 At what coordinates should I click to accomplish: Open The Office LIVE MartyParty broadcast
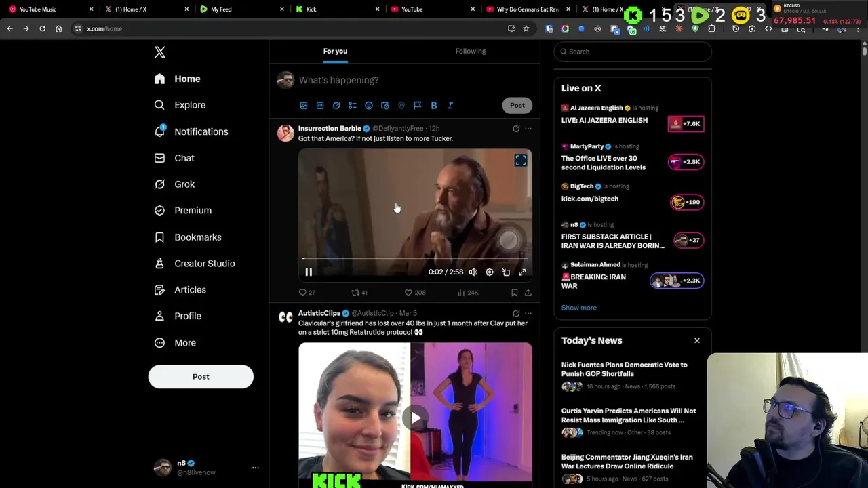(x=603, y=163)
